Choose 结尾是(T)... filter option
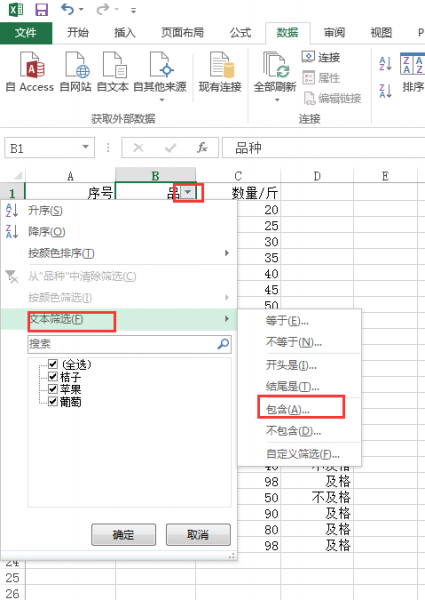The image size is (425, 600). (x=300, y=386)
